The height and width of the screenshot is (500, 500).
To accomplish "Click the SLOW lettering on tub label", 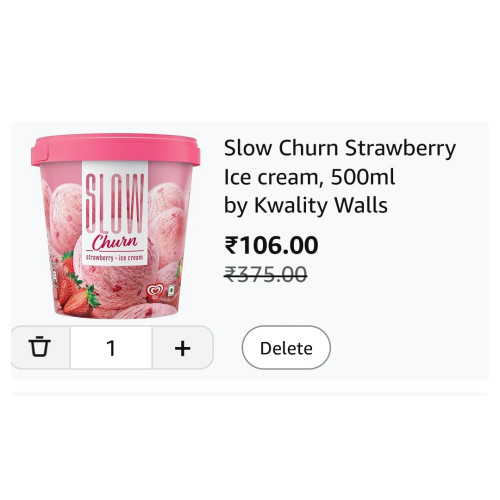I will coord(115,203).
